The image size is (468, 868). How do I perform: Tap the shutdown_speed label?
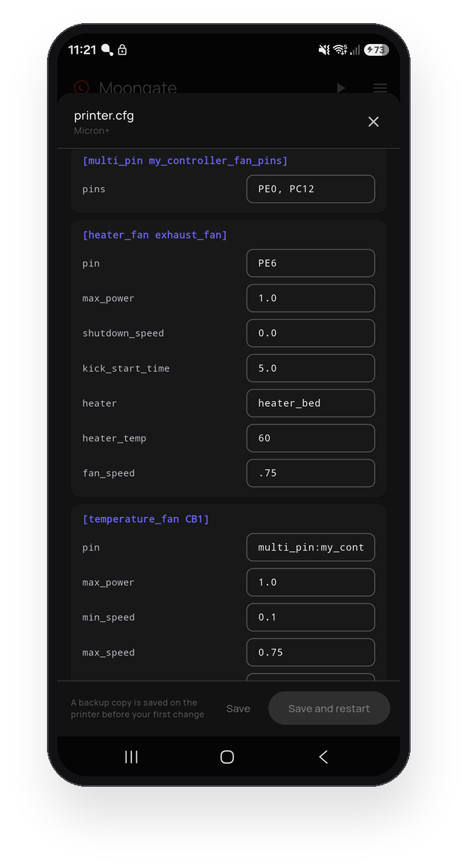[123, 333]
